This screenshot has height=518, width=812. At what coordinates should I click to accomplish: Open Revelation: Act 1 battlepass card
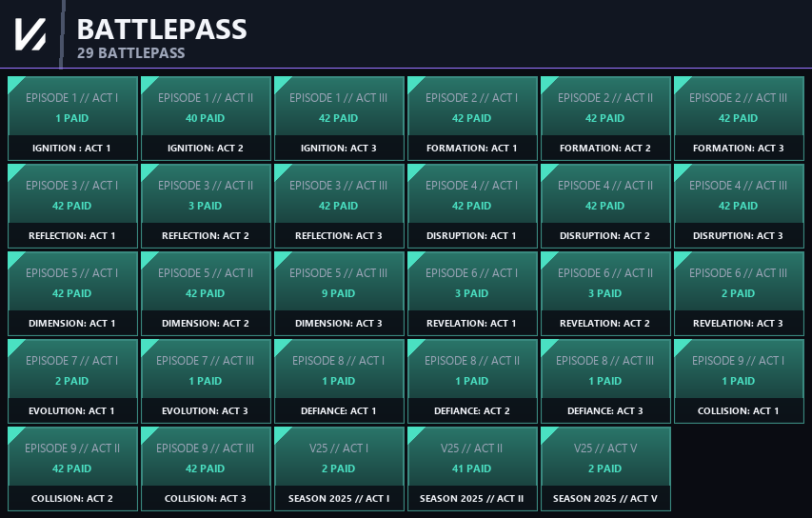pos(472,293)
